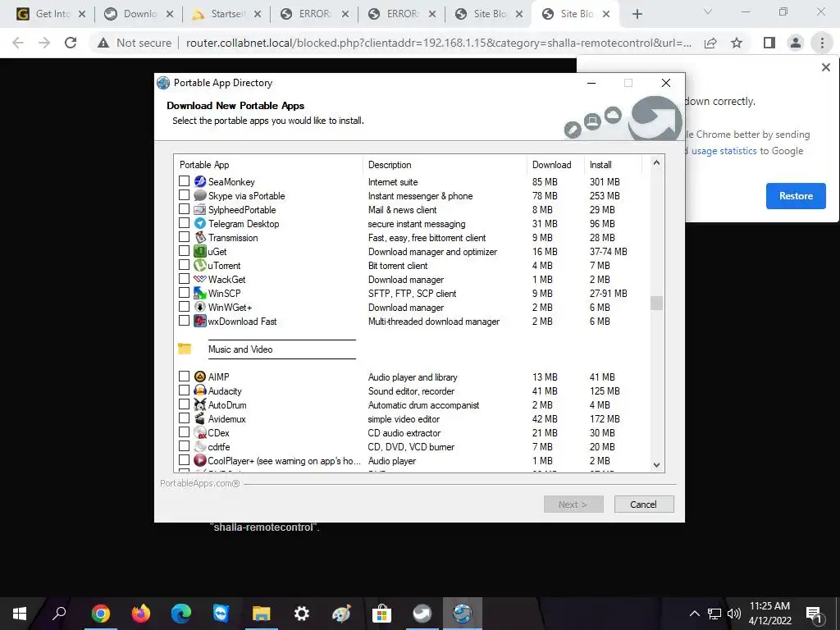Open Chrome from the taskbar

100,614
